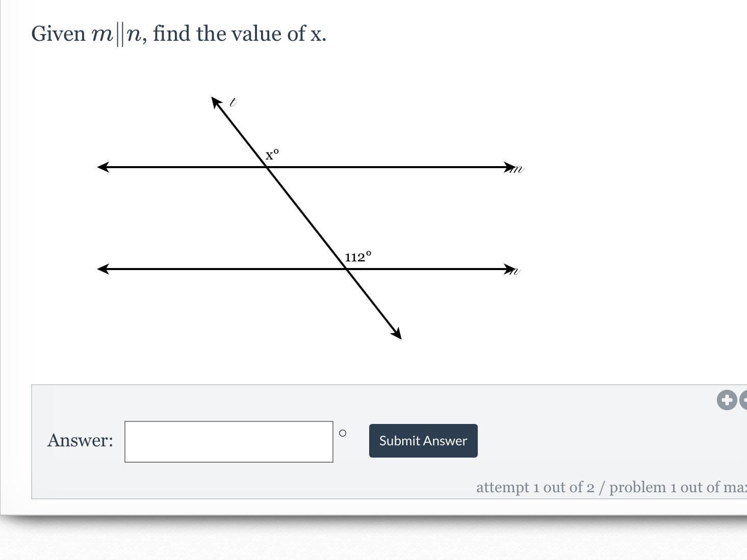Click the degree symbol beside the answer box
Viewport: 747px width, 560px height.
(x=343, y=433)
